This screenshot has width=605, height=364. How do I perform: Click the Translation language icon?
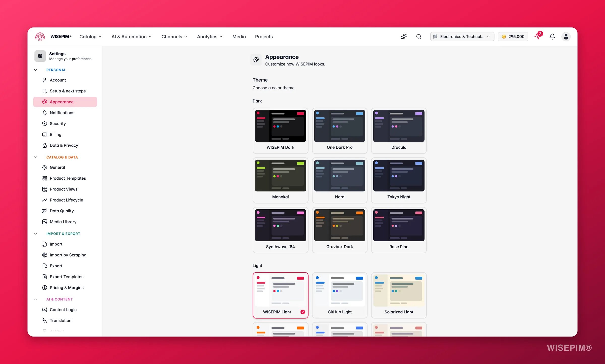pyautogui.click(x=45, y=320)
